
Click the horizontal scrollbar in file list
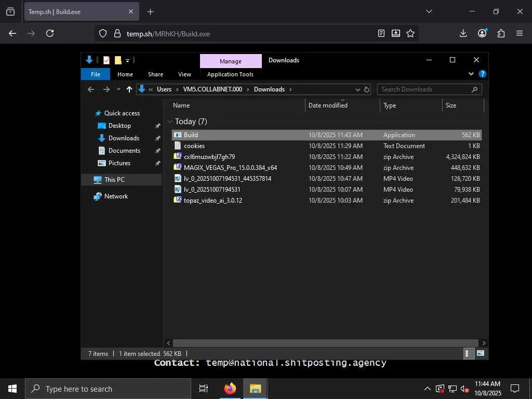point(325,343)
